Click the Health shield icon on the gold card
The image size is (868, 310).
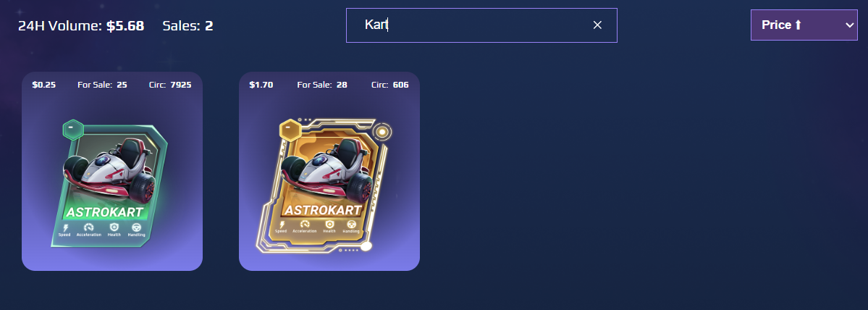click(x=329, y=225)
